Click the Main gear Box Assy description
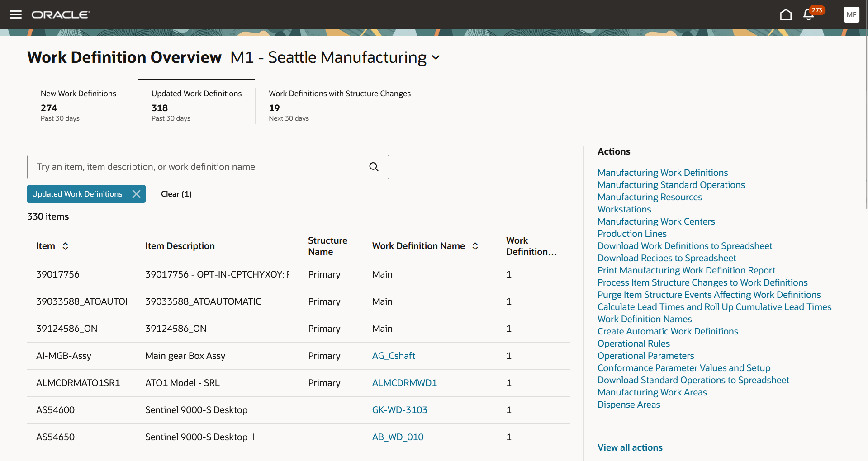Image resolution: width=868 pixels, height=461 pixels. point(185,356)
